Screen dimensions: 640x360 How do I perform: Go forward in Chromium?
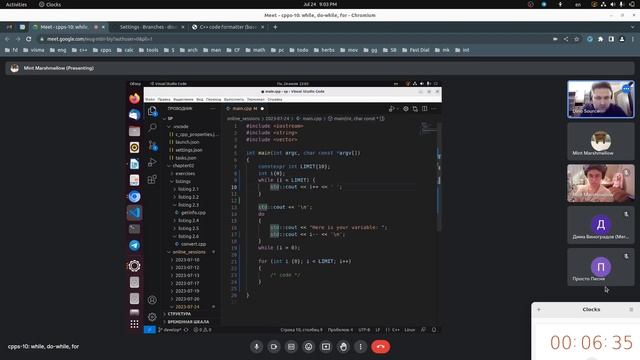[x=18, y=39]
